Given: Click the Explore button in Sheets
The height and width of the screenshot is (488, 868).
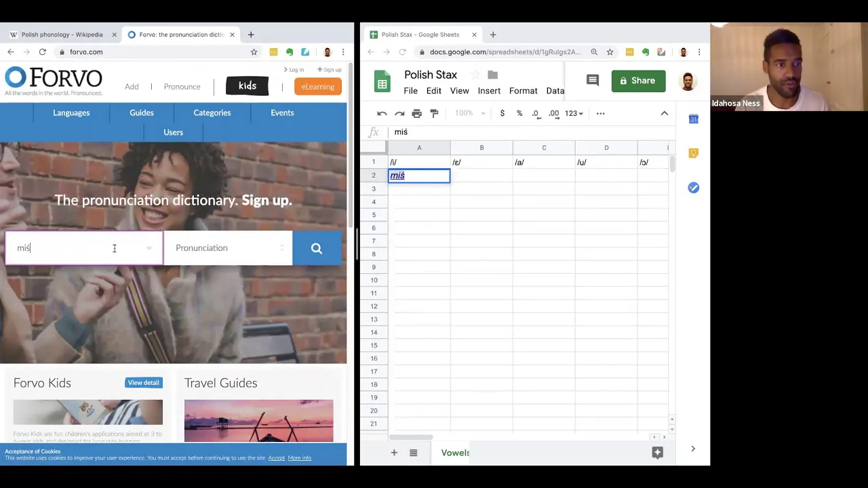Looking at the screenshot, I should coord(657,453).
